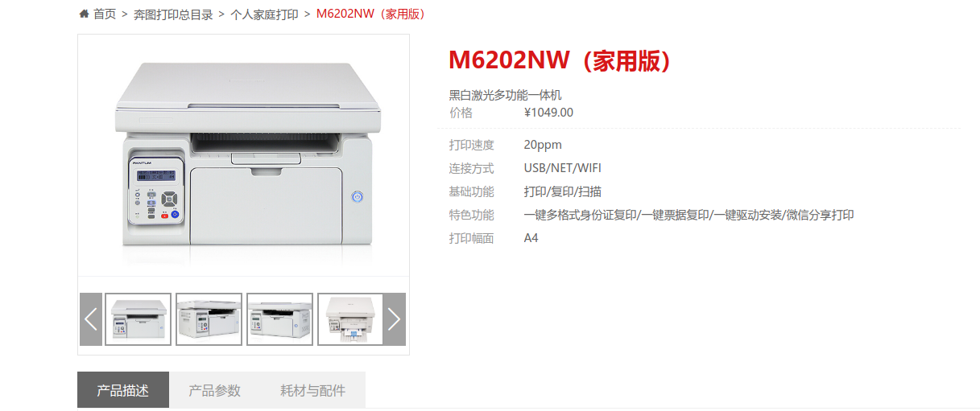Open 个人家庭打印 category link
This screenshot has height=411, width=980.
tap(264, 14)
